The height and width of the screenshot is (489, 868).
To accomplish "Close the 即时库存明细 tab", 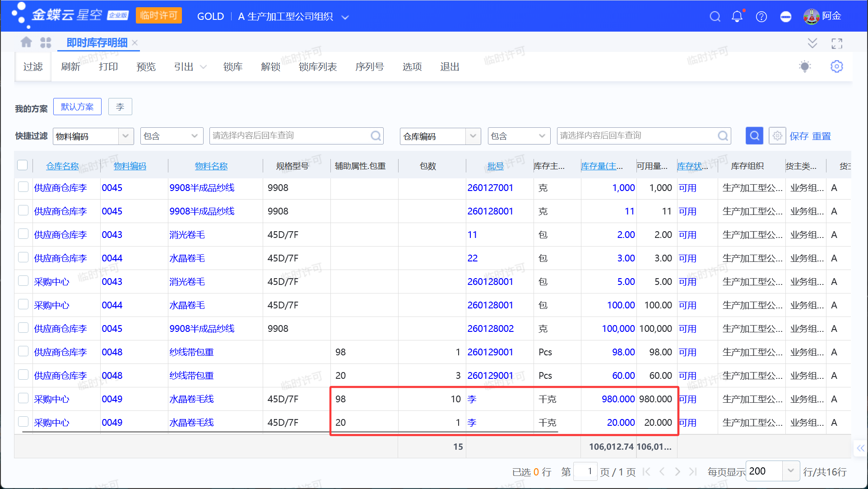I will [x=135, y=43].
